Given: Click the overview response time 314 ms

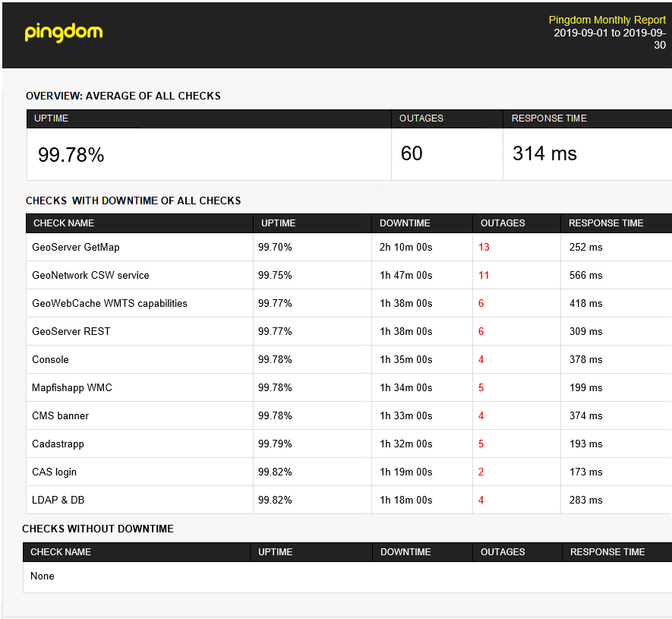Looking at the screenshot, I should (544, 153).
